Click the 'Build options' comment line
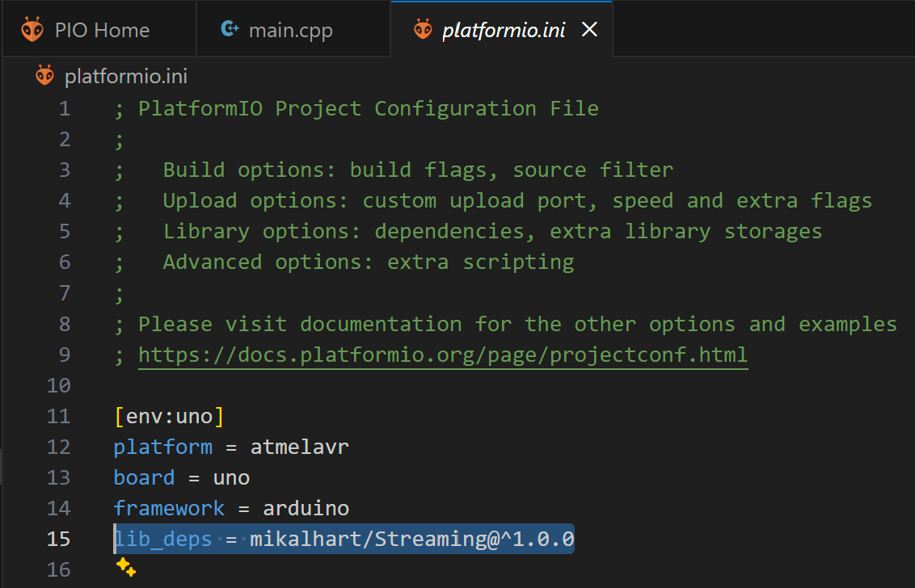The height and width of the screenshot is (588, 915). click(x=418, y=170)
